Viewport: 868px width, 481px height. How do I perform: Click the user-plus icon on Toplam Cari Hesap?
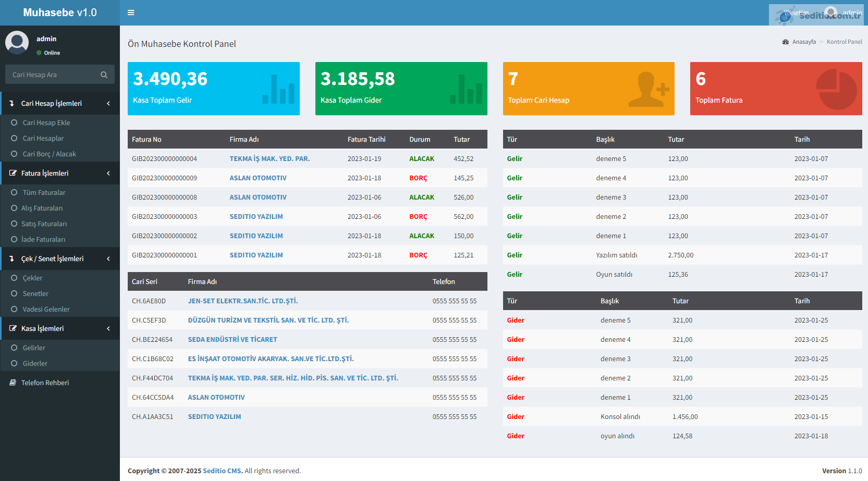pos(648,89)
